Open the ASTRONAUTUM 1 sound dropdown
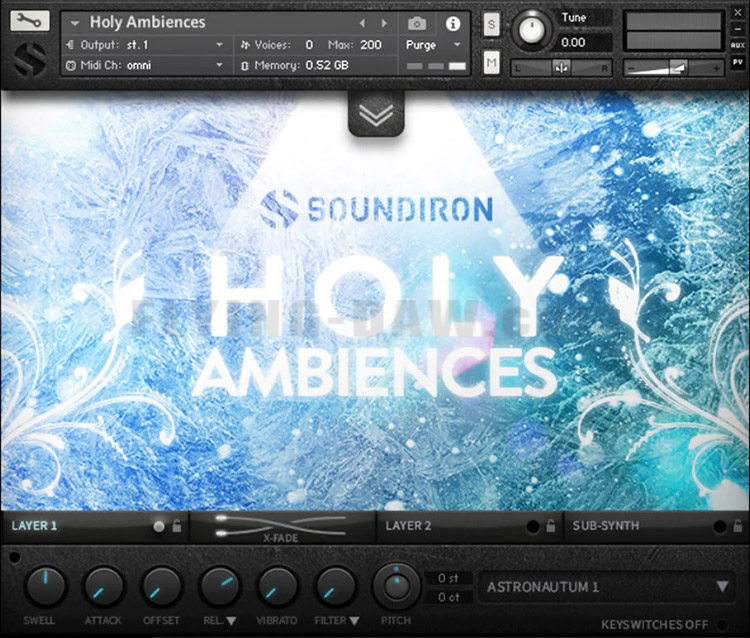This screenshot has width=750, height=638. 607,587
